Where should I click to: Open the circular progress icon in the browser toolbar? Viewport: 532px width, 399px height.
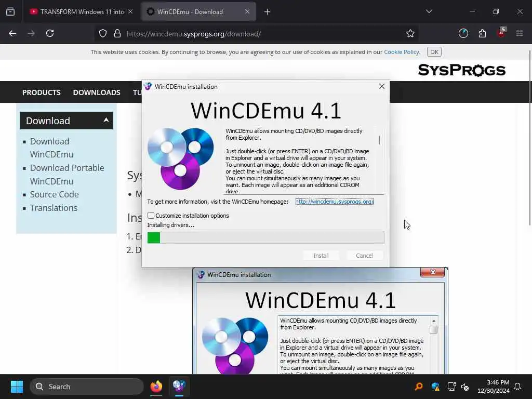click(463, 33)
